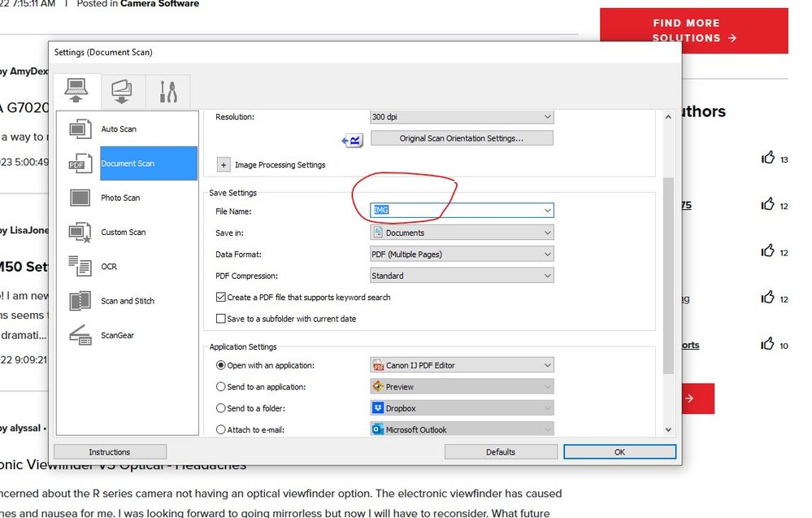This screenshot has width=812, height=518.
Task: Uncheck 'Create a PDF file that supports keyword search'
Action: tap(221, 297)
